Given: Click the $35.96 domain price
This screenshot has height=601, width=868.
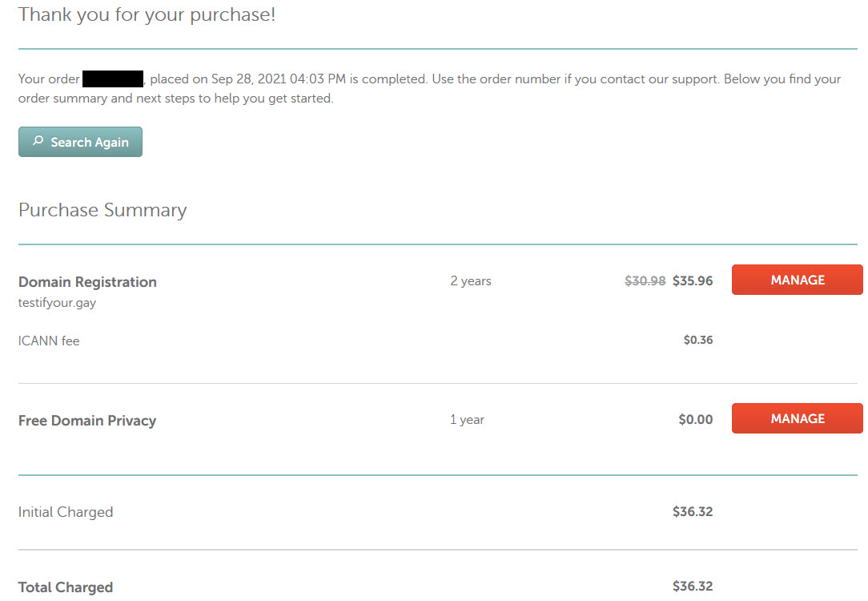Looking at the screenshot, I should pyautogui.click(x=693, y=280).
